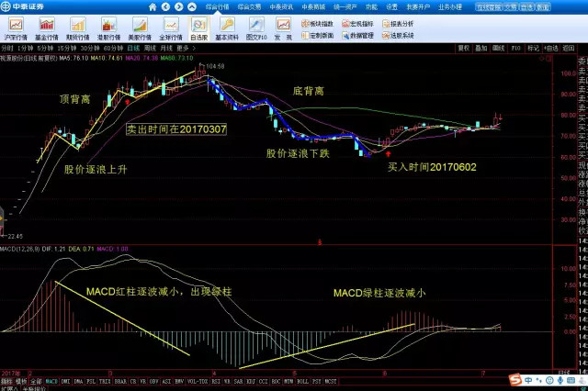The height and width of the screenshot is (391, 588).
Task: Open 全球行情 global quotes
Action: coord(171,28)
